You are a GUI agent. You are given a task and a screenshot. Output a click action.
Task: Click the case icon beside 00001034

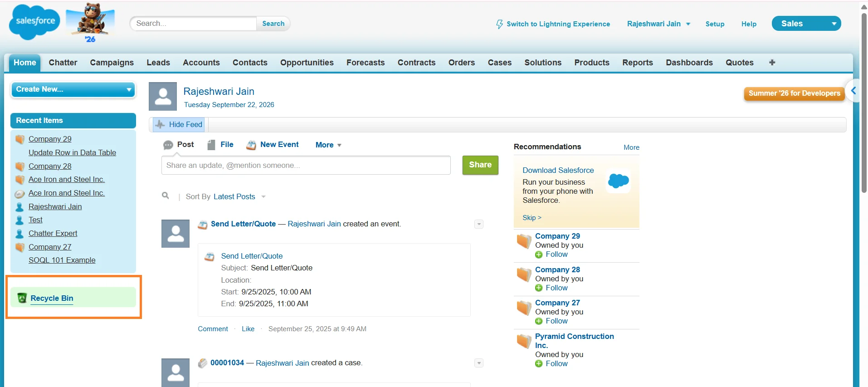point(203,363)
